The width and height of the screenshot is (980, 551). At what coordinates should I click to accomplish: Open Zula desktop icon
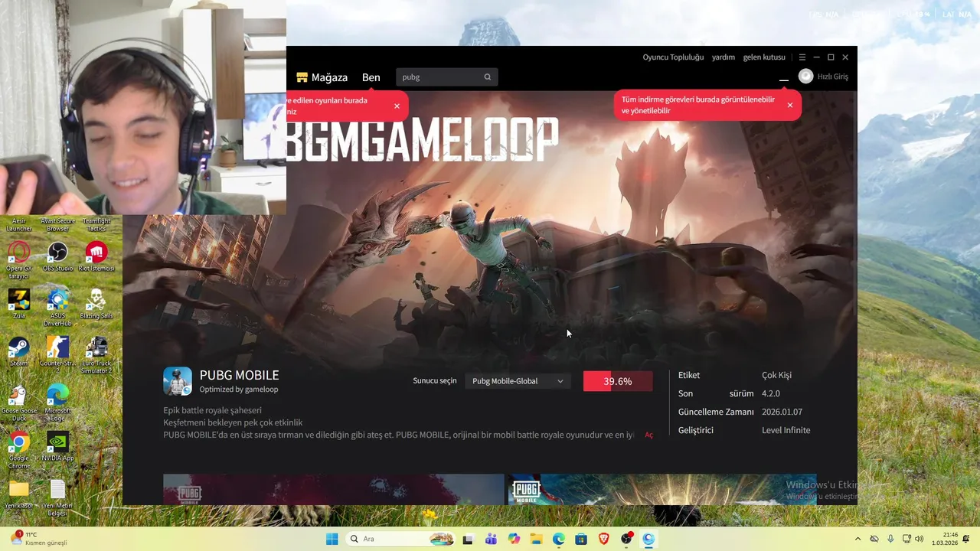click(19, 304)
